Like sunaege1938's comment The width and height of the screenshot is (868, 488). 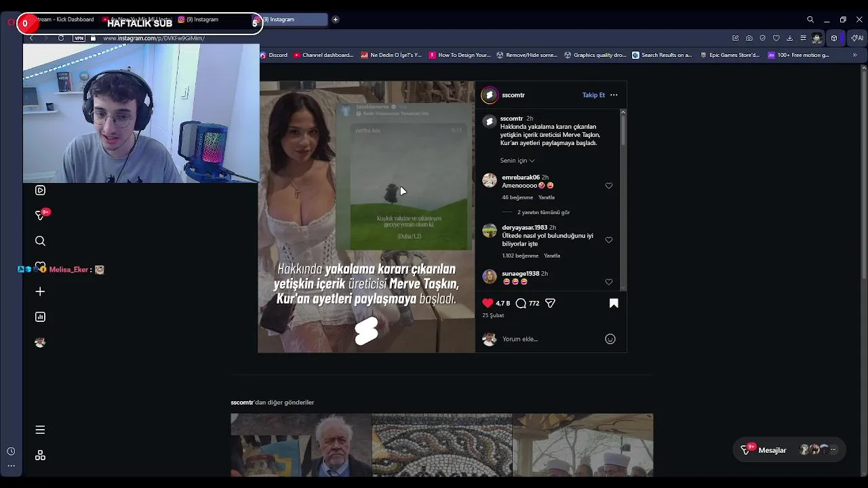tap(609, 282)
